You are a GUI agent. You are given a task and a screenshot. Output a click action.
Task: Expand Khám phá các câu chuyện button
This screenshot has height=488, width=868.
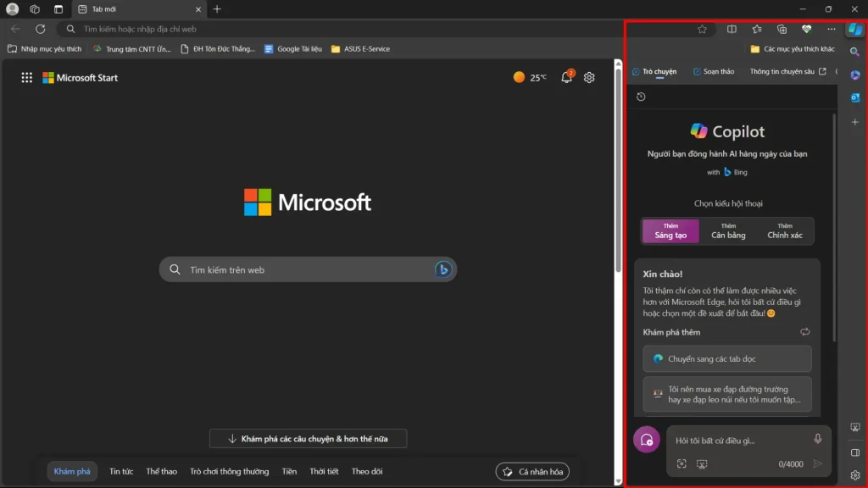[x=308, y=439]
